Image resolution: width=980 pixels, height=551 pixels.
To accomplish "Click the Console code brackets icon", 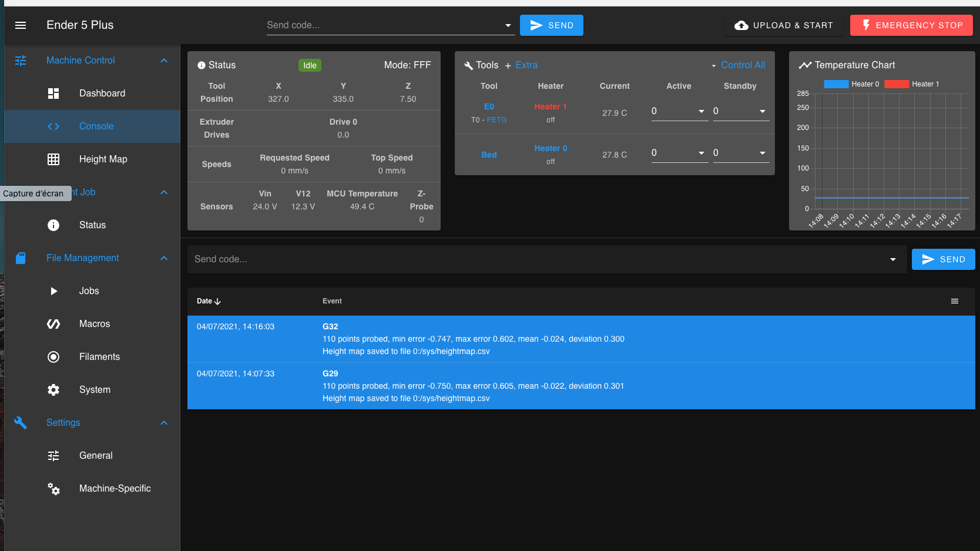I will 53,126.
